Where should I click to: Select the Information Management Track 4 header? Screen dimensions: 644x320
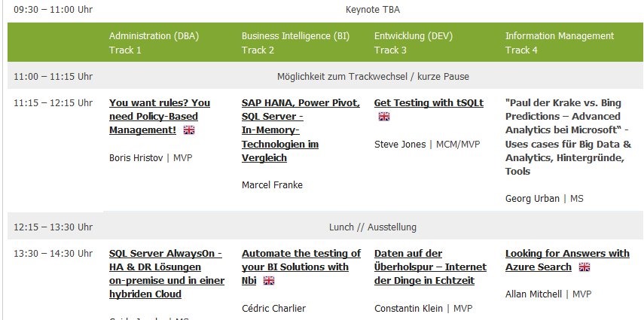point(559,43)
